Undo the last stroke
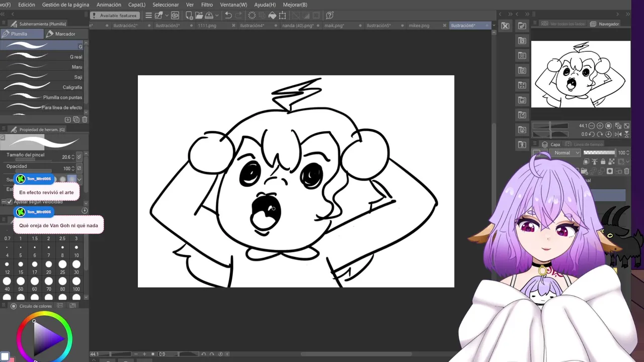Screen dimensions: 644x362 coord(228,16)
